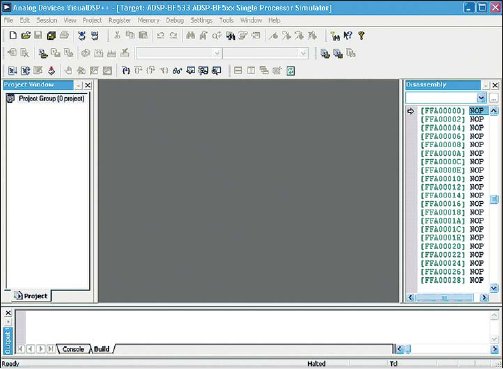This screenshot has width=503, height=369.
Task: Select disassembly row FFA00010
Action: pyautogui.click(x=452, y=179)
